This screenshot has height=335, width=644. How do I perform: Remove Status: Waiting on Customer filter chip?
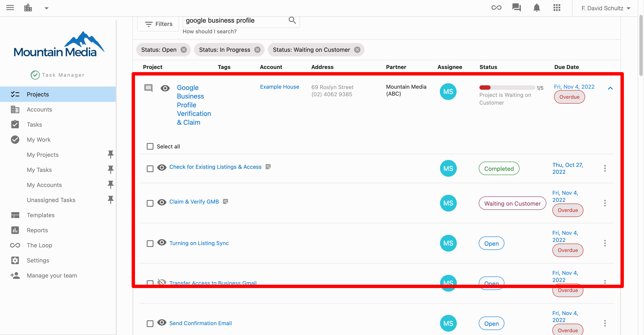click(357, 50)
